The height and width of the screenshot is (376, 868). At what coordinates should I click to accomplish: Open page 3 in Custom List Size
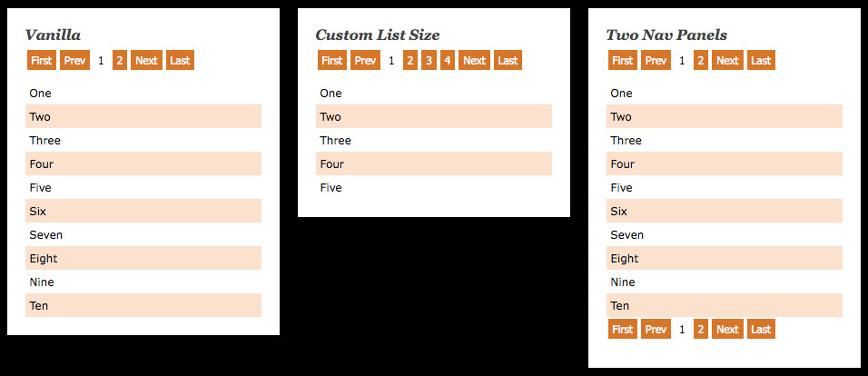(x=429, y=61)
